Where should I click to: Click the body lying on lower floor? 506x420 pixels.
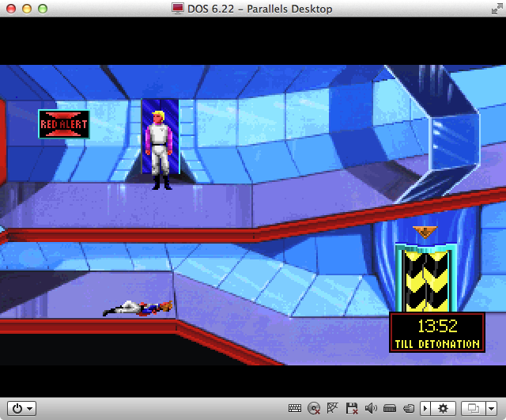(138, 308)
